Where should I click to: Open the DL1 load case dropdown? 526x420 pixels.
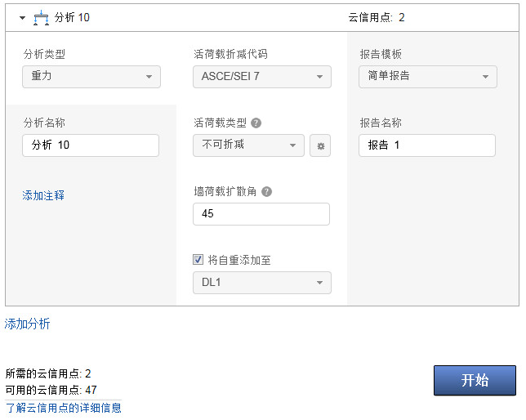262,283
